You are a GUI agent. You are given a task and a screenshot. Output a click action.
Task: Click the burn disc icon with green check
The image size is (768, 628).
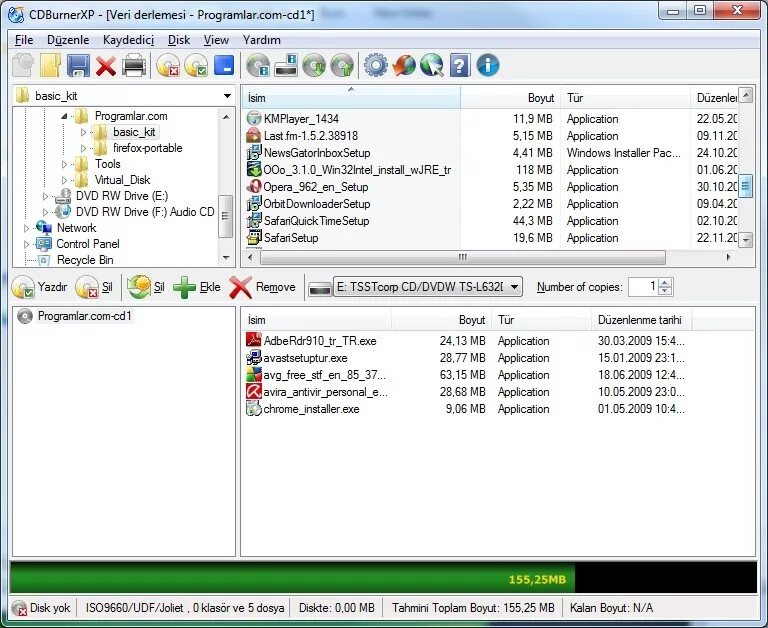click(x=196, y=66)
